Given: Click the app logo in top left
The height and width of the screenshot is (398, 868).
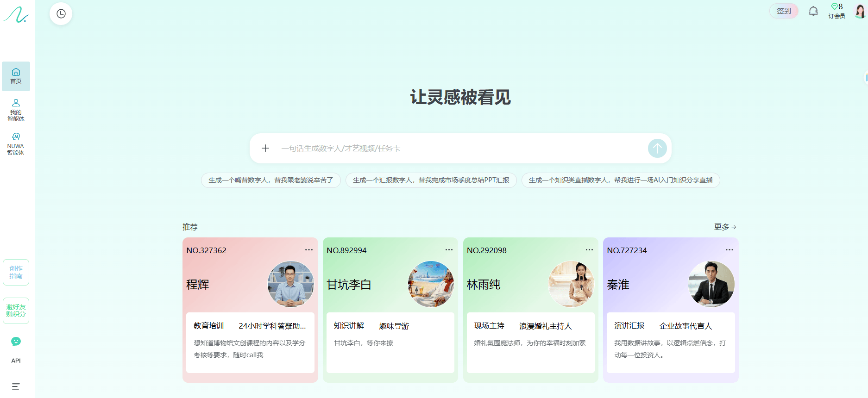Looking at the screenshot, I should (x=16, y=15).
